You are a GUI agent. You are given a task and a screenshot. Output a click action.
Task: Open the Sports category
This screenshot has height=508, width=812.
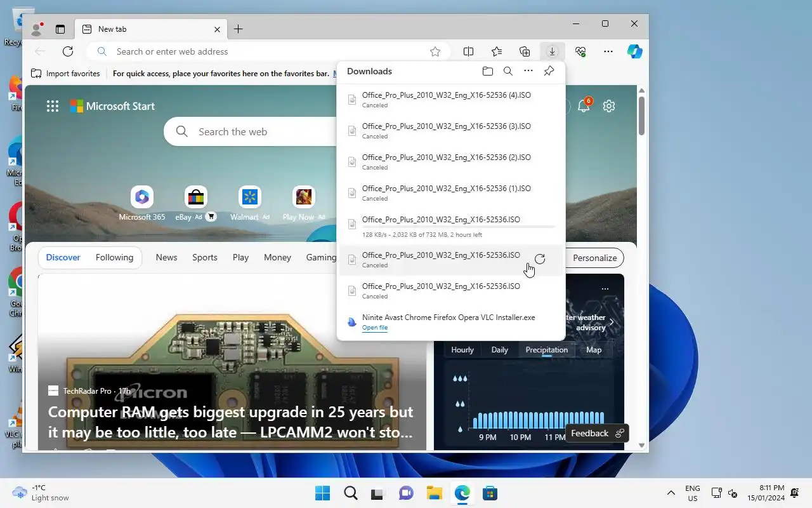[205, 257]
